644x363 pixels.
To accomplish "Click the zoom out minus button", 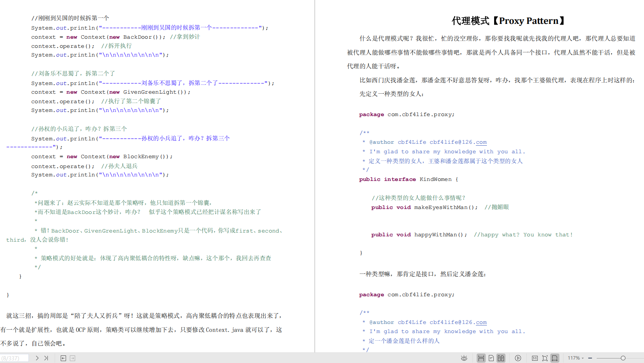I will pyautogui.click(x=590, y=358).
